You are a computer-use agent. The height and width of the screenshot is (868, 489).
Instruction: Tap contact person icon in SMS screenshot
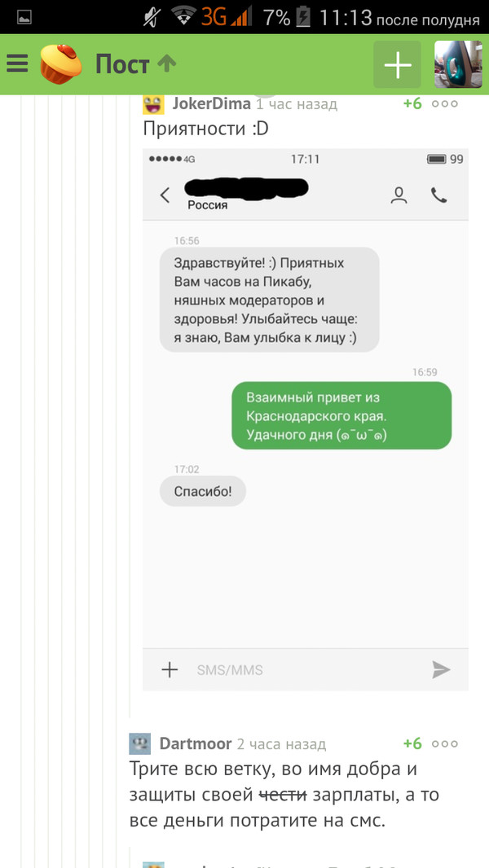(399, 195)
